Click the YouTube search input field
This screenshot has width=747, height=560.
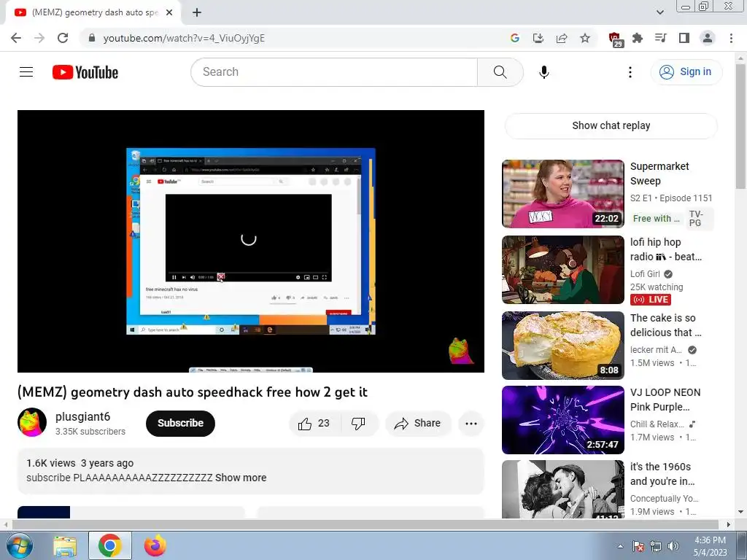(x=334, y=72)
